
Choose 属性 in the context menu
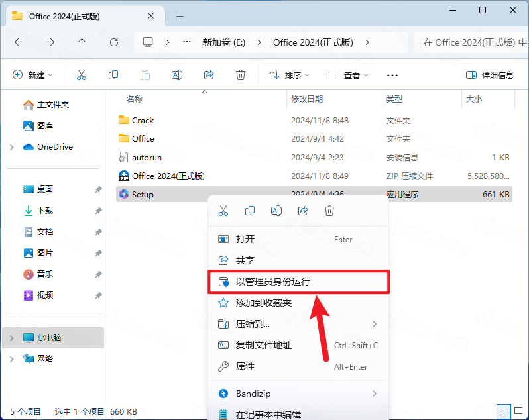(245, 366)
